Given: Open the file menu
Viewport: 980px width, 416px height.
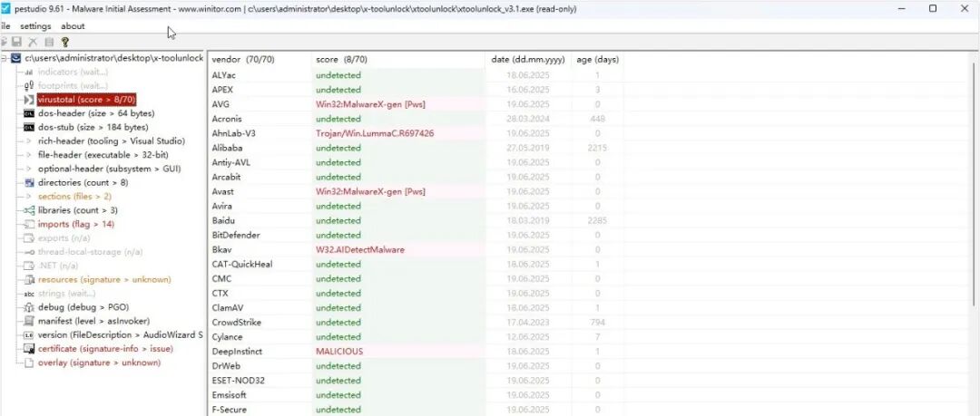Looking at the screenshot, I should (5, 26).
